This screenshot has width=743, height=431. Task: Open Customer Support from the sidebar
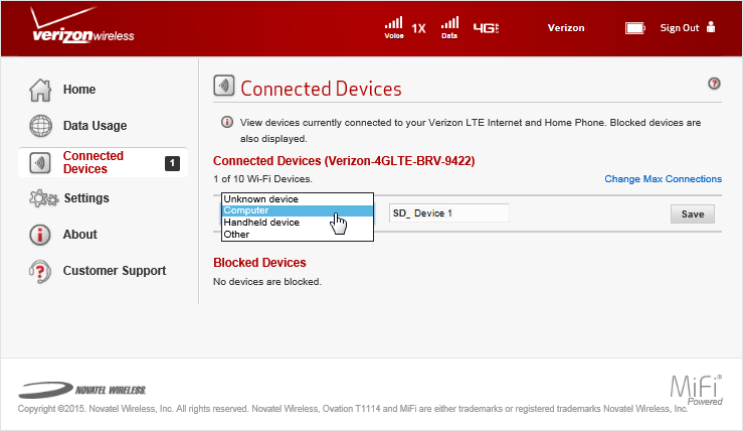115,270
